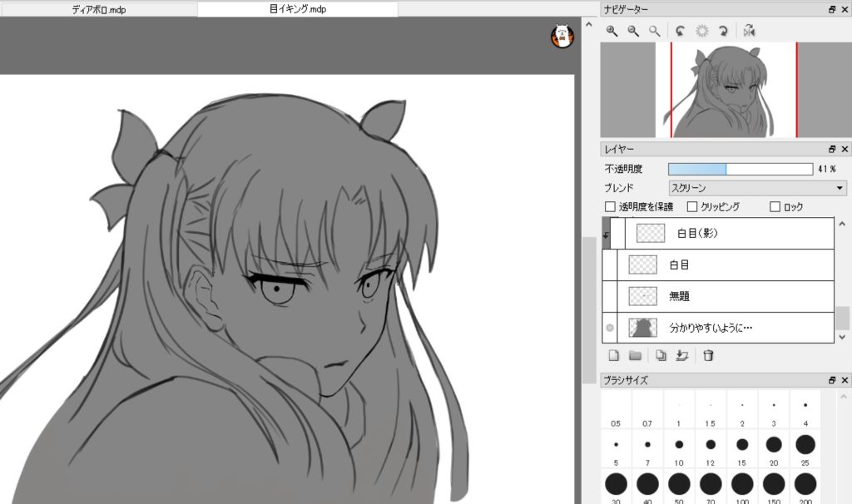Viewport: 852px width, 504px height.
Task: Rotate canvas right using Navigator icon
Action: coord(723,31)
